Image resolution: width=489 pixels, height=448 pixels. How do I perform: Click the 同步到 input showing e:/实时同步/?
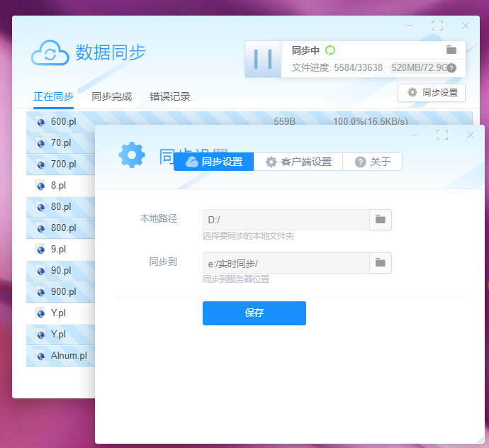point(286,263)
